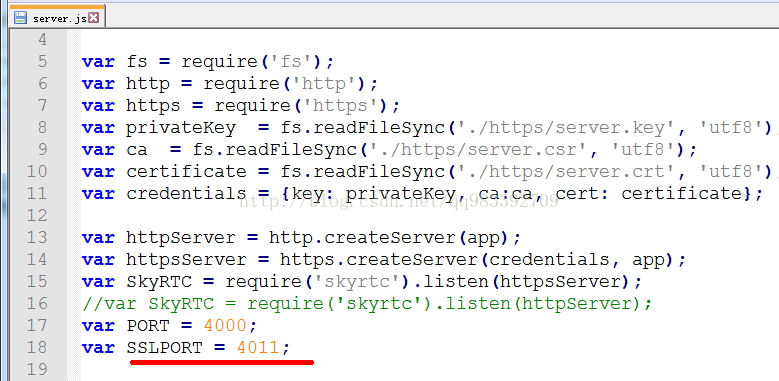779x381 pixels.
Task: Click the blue save disk icon on the server.js tab
Action: click(20, 18)
